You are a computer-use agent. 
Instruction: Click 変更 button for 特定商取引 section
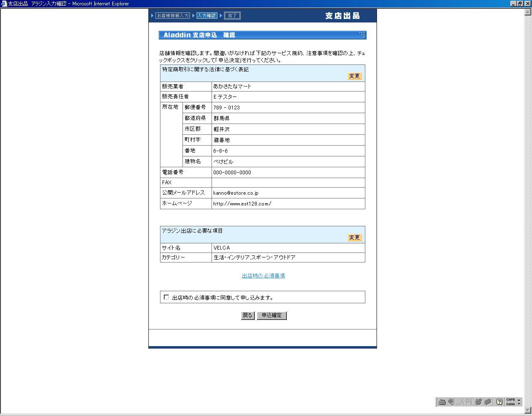tap(355, 76)
